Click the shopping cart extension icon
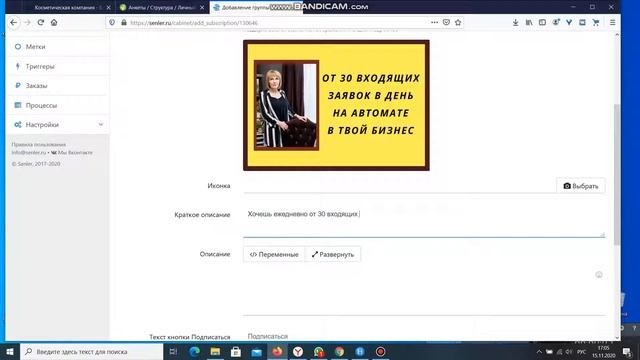The image size is (640, 360). coord(596,22)
